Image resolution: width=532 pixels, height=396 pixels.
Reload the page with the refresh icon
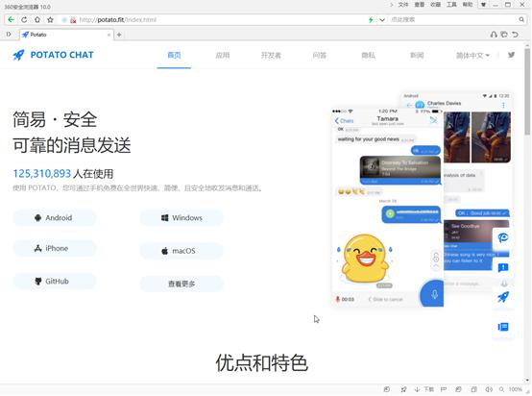pos(24,19)
